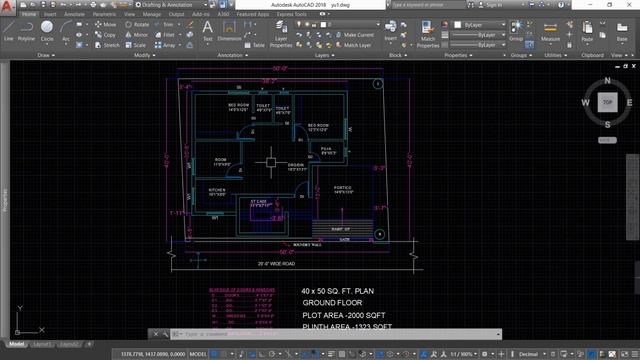
Task: Close the command line window
Action: pos(156,334)
